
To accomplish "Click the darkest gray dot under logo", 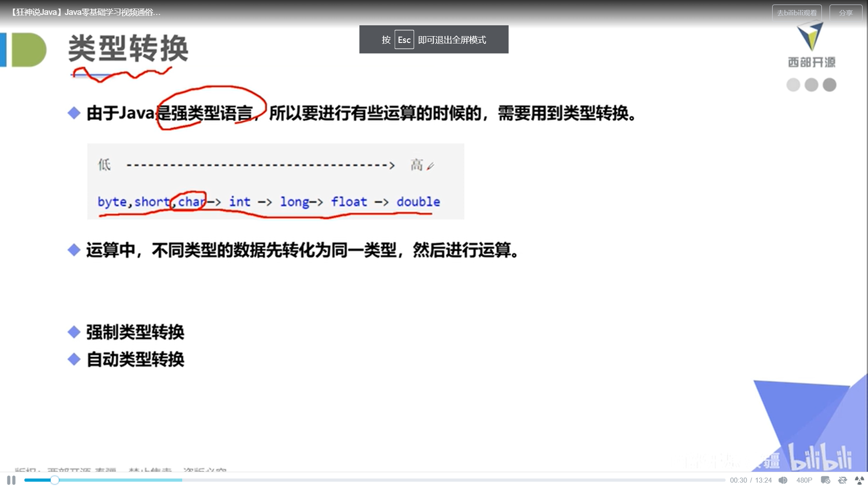I will pyautogui.click(x=830, y=85).
